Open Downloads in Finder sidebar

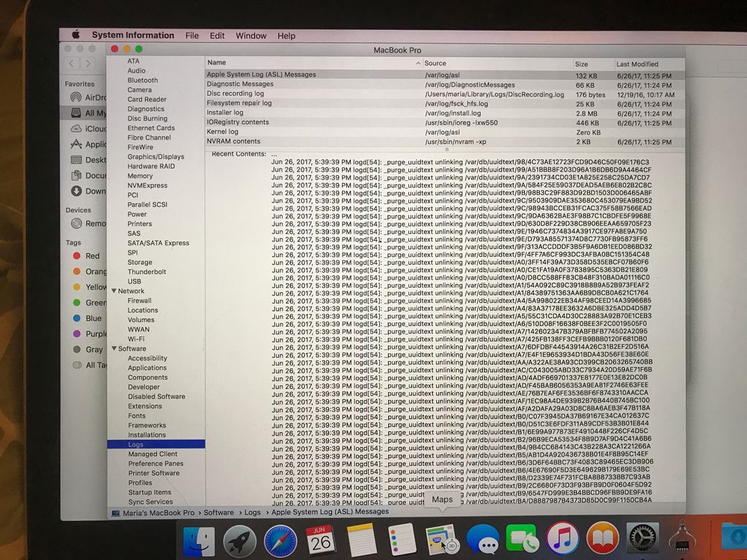88,191
